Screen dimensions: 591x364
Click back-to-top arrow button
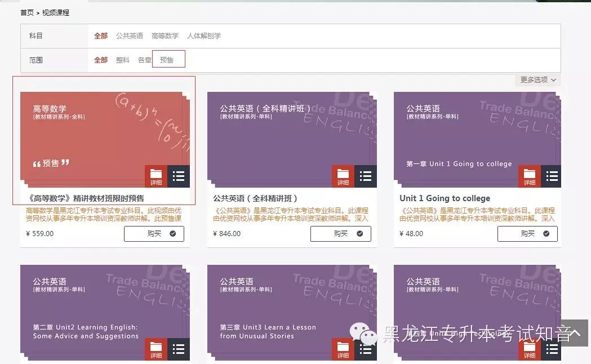click(x=575, y=332)
